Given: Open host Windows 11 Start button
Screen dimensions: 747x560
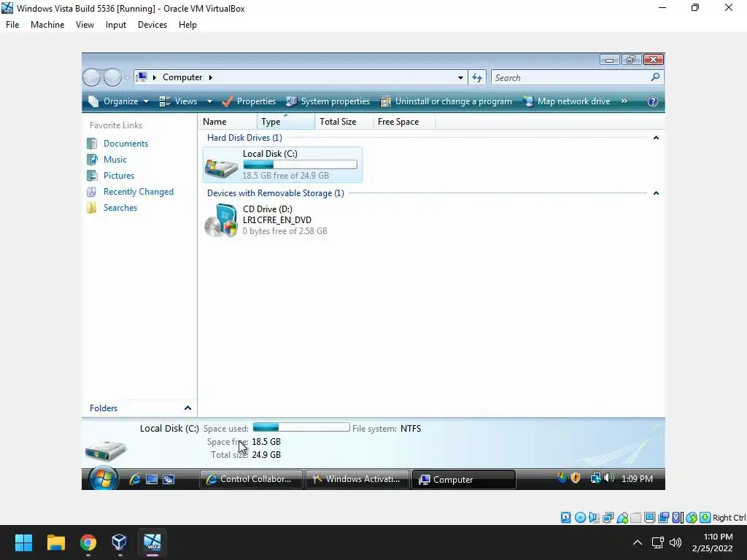Looking at the screenshot, I should coord(23,542).
